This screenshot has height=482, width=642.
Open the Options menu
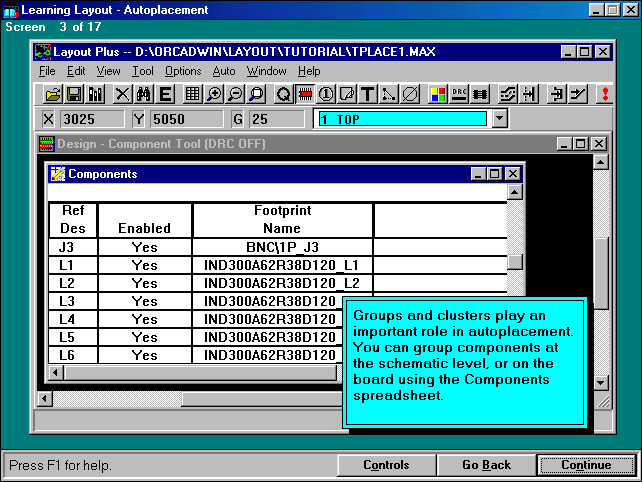(183, 71)
